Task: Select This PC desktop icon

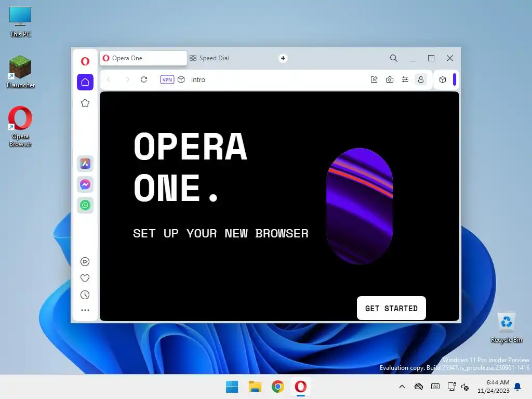Action: [20, 22]
